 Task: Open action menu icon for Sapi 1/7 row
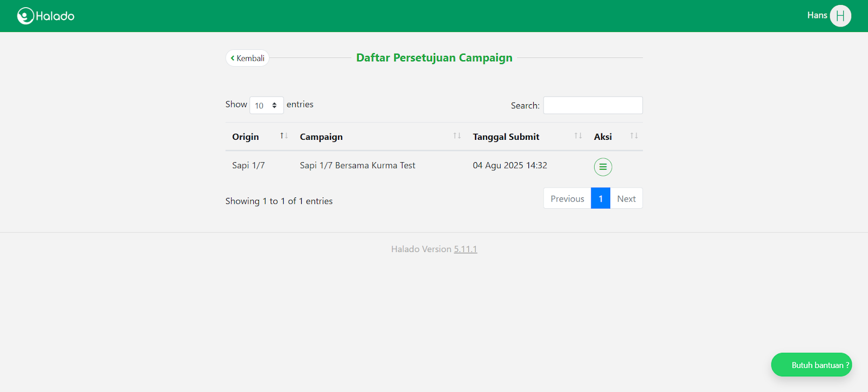603,167
